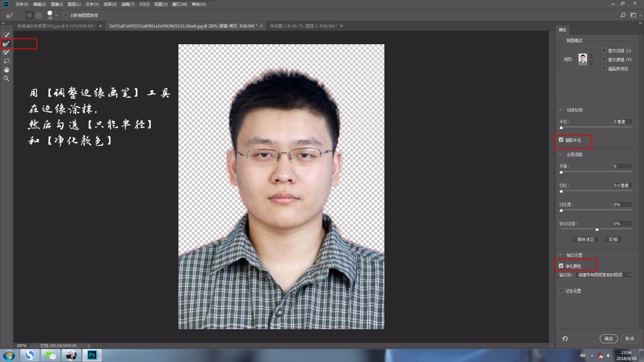
Task: Open the search magnifier in options bar
Action: click(623, 15)
